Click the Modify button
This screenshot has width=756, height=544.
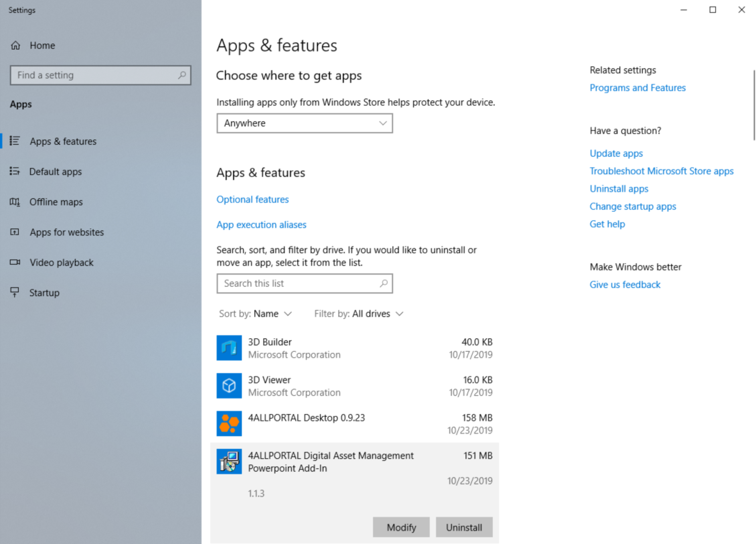pyautogui.click(x=401, y=527)
